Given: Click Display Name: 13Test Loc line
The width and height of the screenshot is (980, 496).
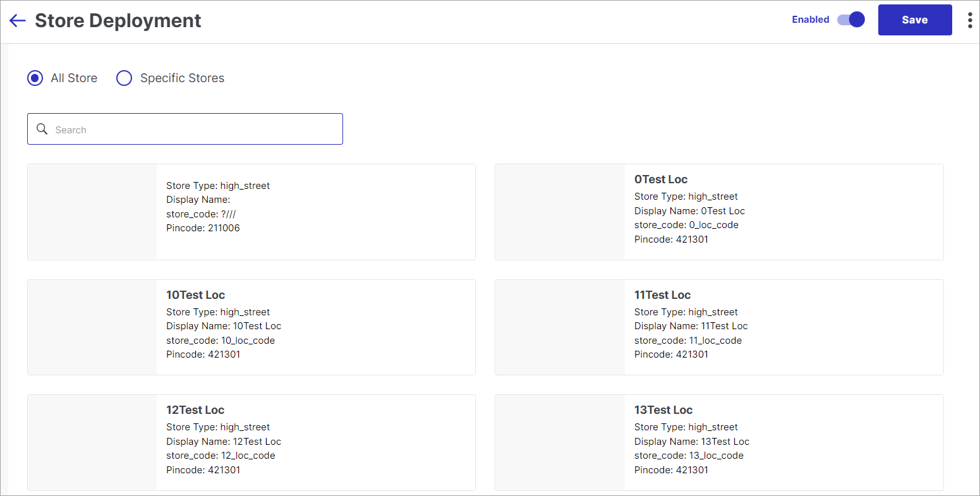Looking at the screenshot, I should coord(692,442).
